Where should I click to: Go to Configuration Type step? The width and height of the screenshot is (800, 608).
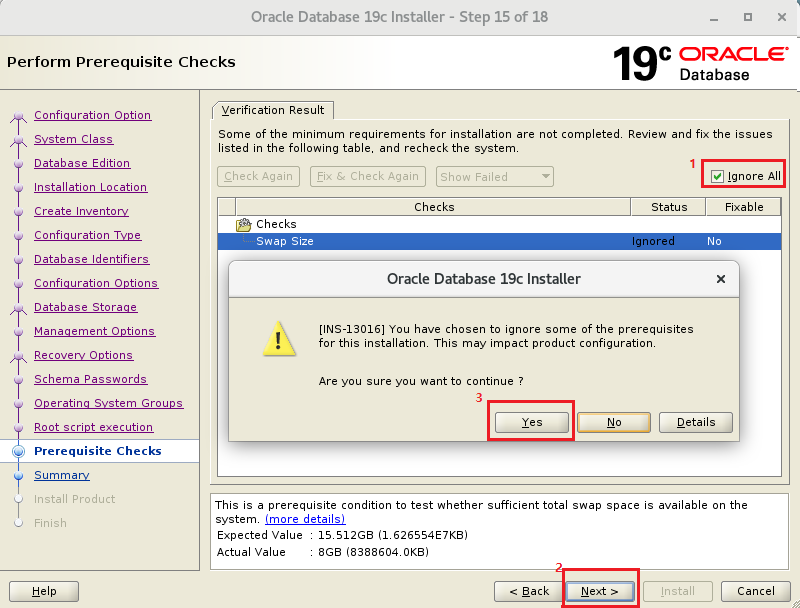[87, 235]
